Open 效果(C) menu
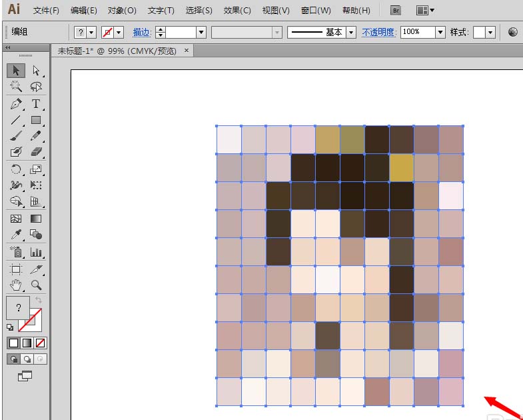Image resolution: width=523 pixels, height=420 pixels. 237,11
